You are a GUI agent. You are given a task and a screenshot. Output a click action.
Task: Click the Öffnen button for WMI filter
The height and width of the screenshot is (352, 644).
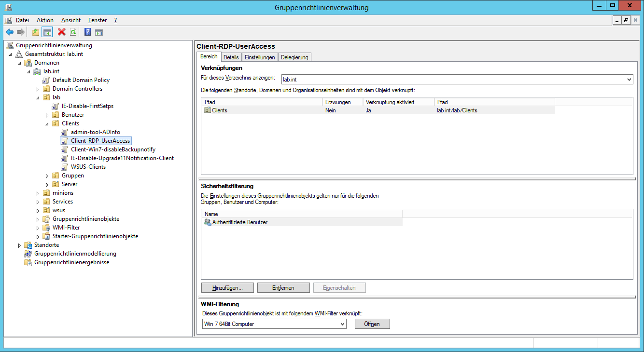pos(372,324)
